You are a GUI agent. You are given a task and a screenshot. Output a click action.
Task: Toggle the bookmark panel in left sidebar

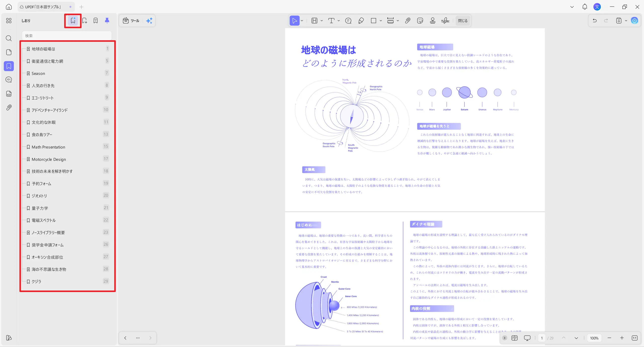pos(9,66)
